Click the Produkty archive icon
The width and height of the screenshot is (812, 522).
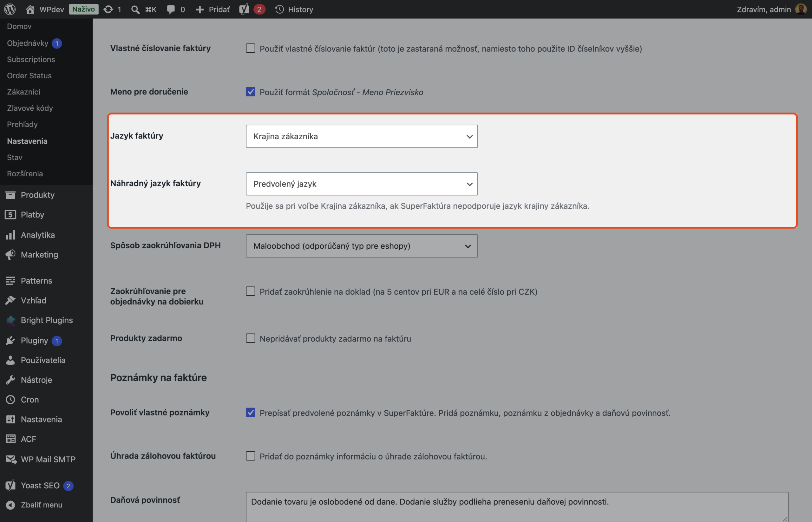pyautogui.click(x=10, y=195)
